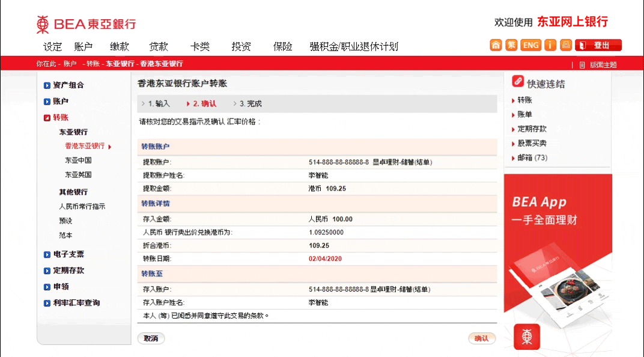Viewport: 644px width, 357px height.
Task: Select 东亚英国 in the sidebar
Action: click(x=78, y=175)
